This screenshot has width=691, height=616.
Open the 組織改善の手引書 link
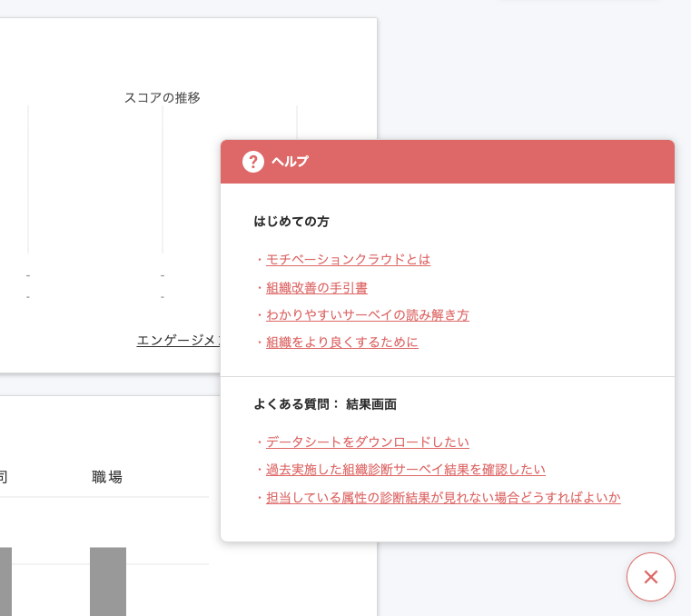[x=316, y=288]
